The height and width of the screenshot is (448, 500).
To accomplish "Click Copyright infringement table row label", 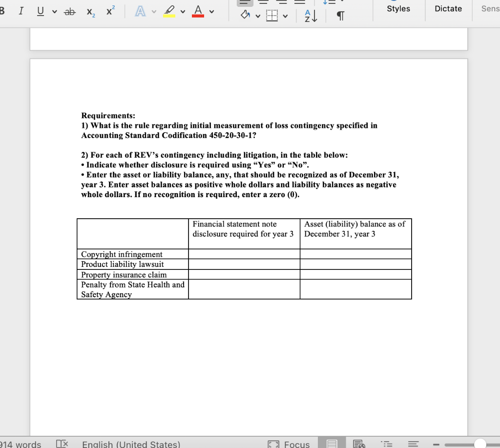I will pyautogui.click(x=122, y=254).
